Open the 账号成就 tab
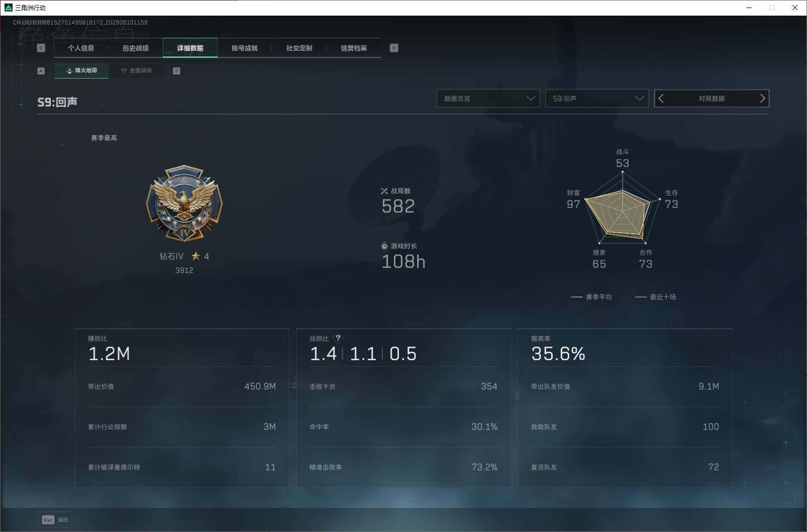Screen dimensions: 807x532 [x=244, y=48]
